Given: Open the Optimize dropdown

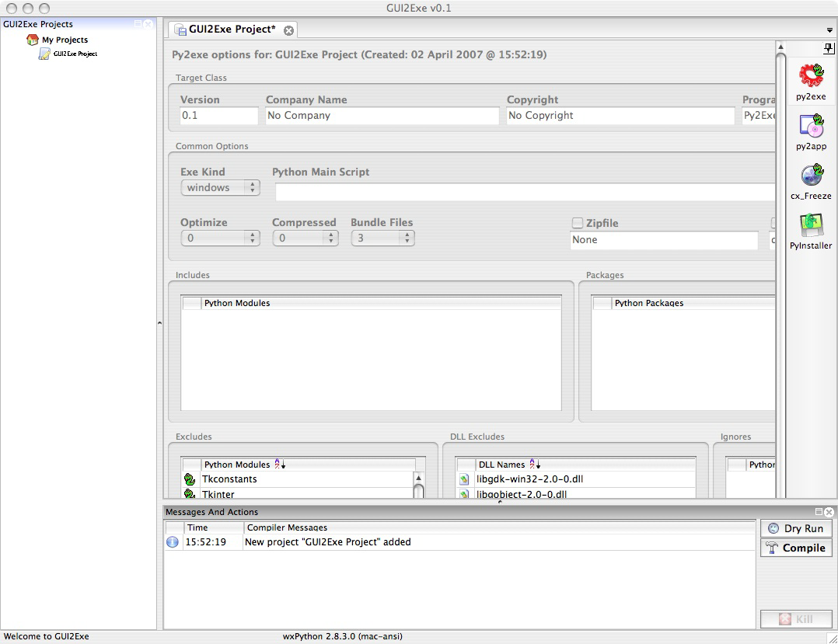Looking at the screenshot, I should [220, 238].
